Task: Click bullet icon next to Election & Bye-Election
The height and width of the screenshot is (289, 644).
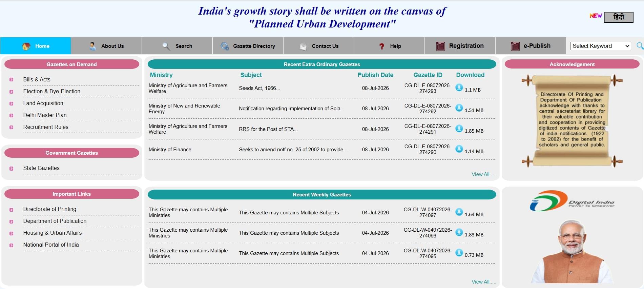Action: click(11, 92)
